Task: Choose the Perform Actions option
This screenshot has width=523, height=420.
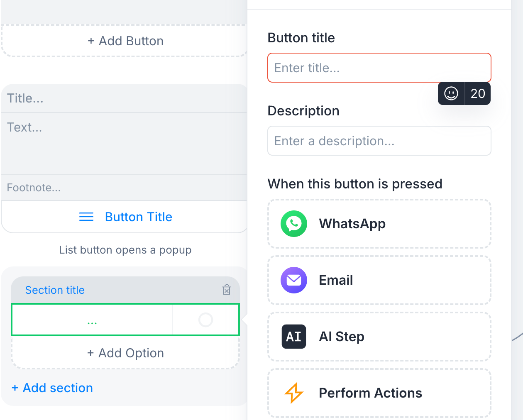Action: point(379,393)
